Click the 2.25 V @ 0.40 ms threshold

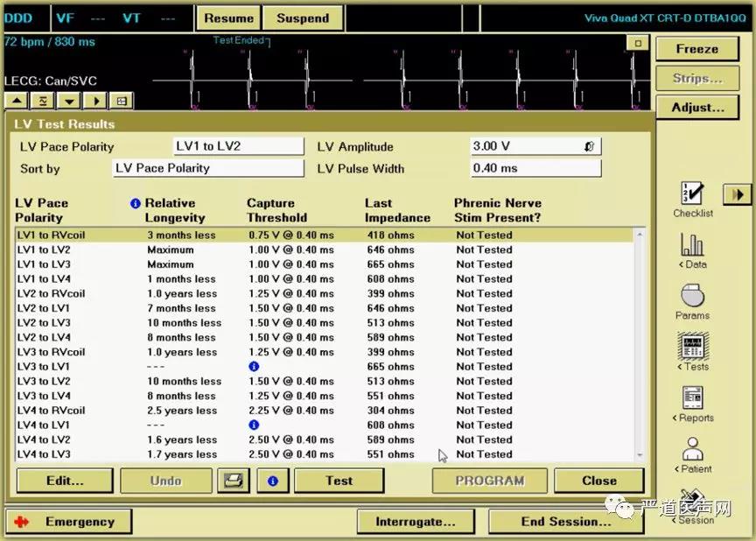tap(291, 411)
